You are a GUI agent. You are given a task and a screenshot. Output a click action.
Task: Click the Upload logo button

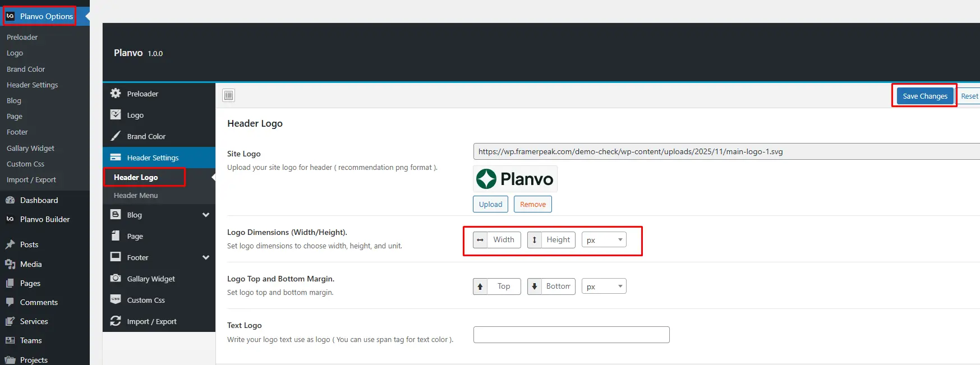click(x=490, y=204)
